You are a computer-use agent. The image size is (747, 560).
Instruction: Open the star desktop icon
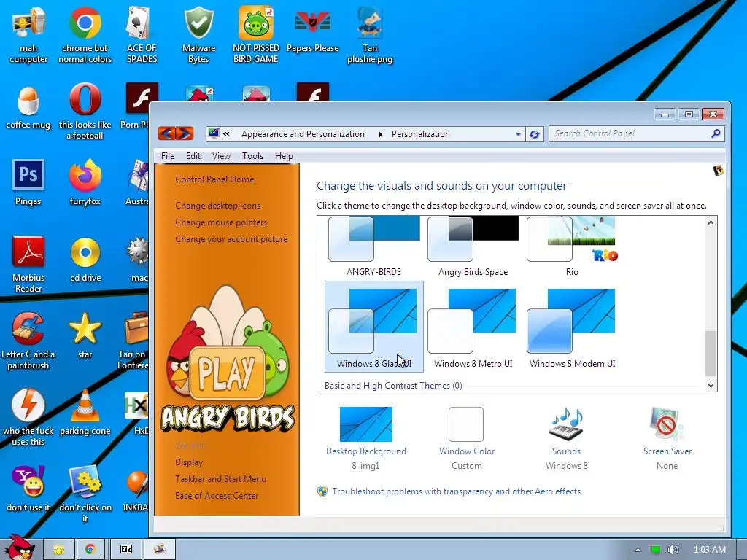pyautogui.click(x=85, y=335)
